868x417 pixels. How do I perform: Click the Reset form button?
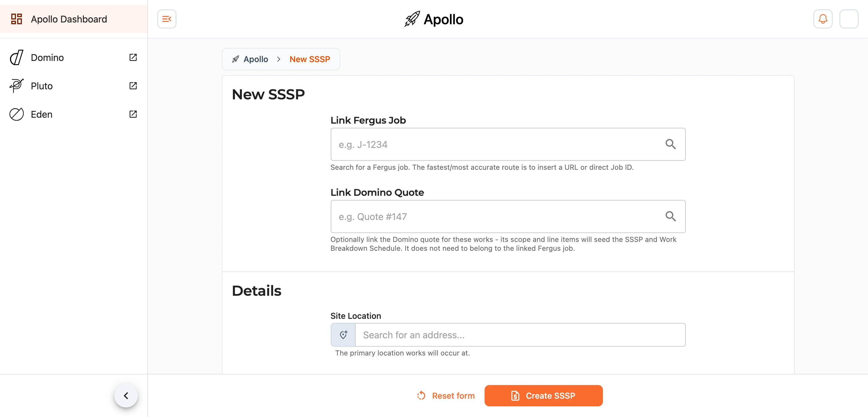click(x=446, y=396)
